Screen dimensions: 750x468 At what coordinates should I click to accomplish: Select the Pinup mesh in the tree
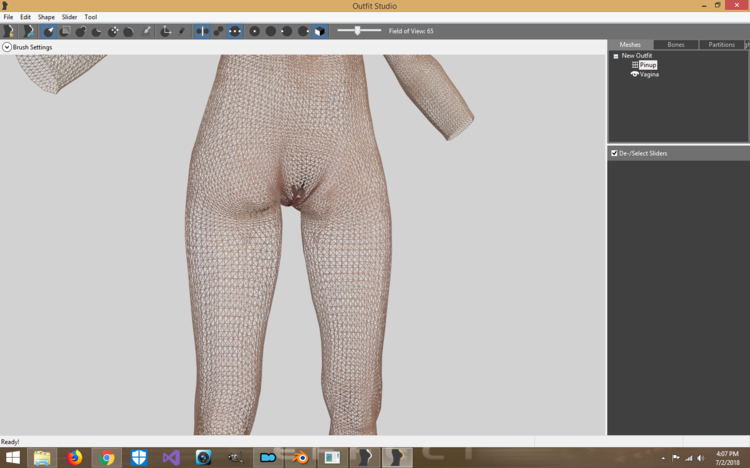point(648,65)
